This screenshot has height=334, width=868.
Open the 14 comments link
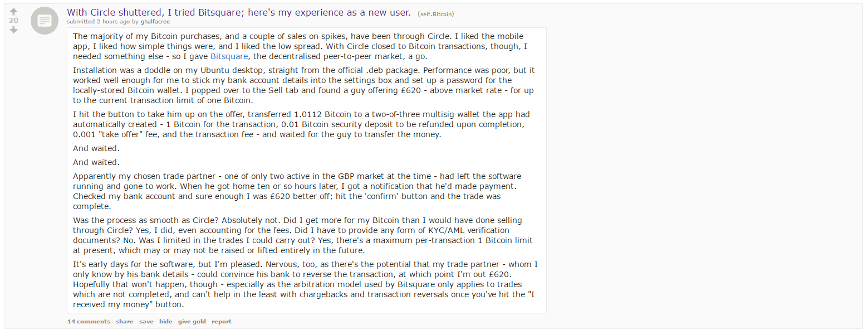(x=89, y=322)
